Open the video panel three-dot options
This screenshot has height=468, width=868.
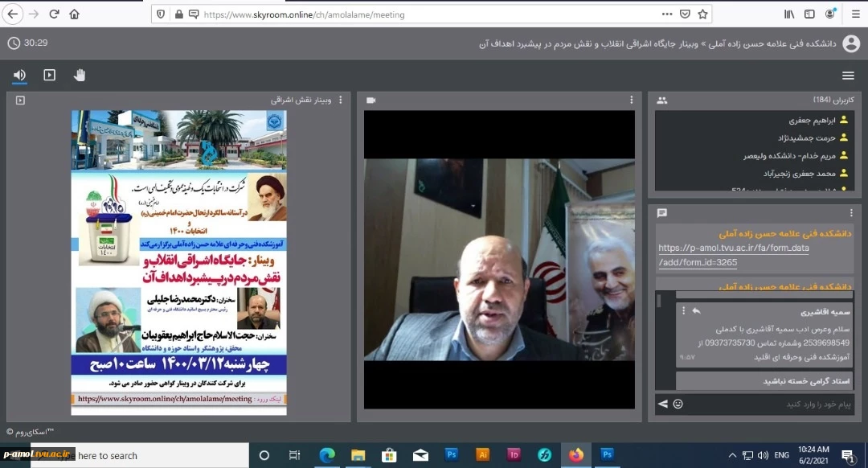[632, 101]
